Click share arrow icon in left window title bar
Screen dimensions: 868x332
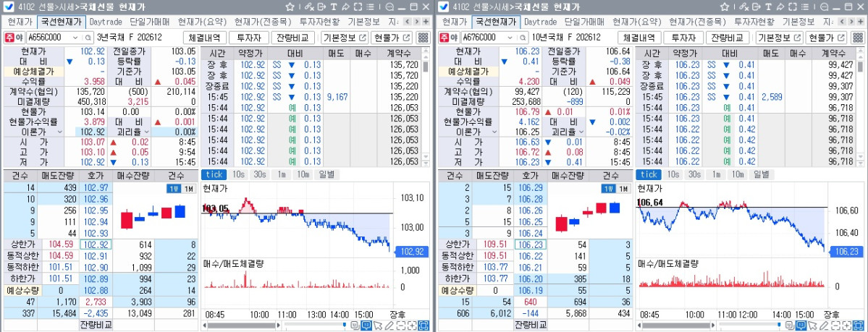coord(345,7)
